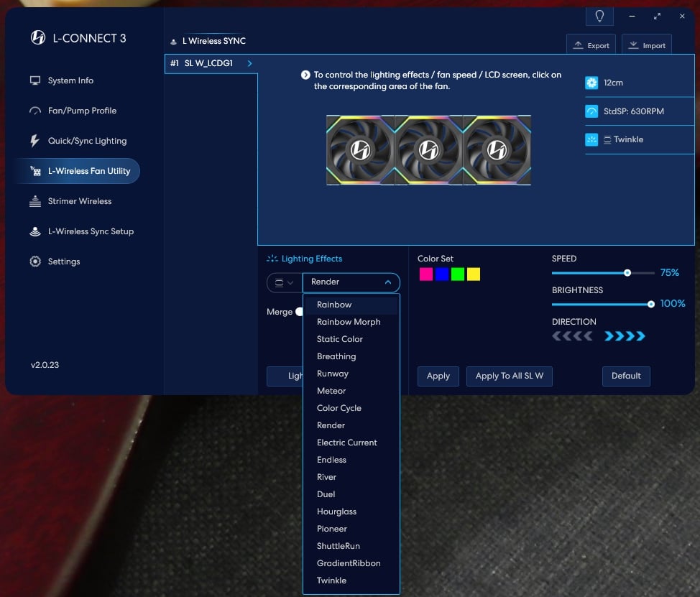This screenshot has height=597, width=700.
Task: Click the Apply To All SL W button
Action: (x=509, y=376)
